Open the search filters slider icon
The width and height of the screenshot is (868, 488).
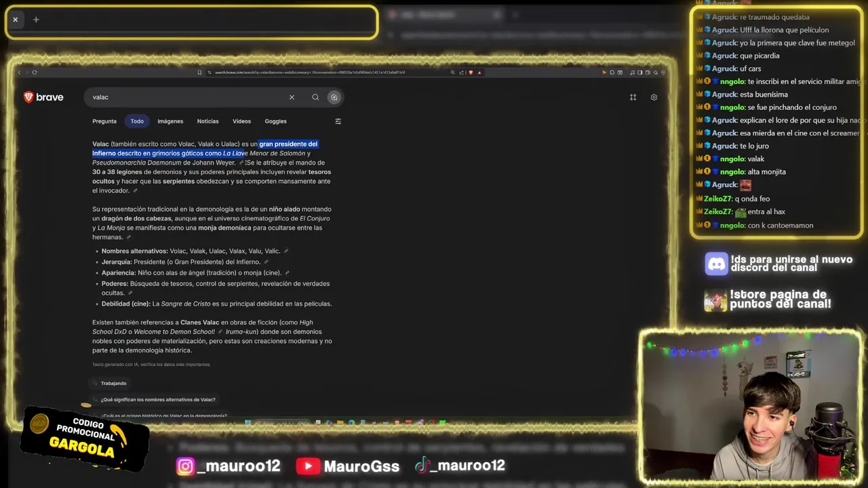click(338, 121)
